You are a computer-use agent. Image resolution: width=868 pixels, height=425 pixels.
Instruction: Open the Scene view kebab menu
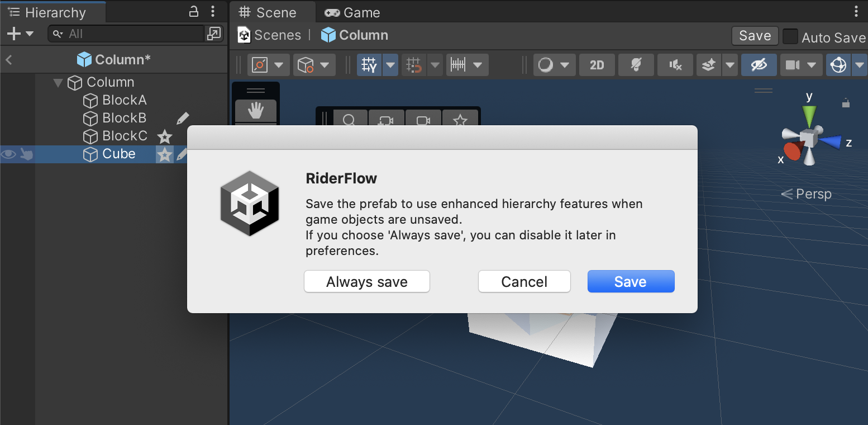tap(857, 11)
